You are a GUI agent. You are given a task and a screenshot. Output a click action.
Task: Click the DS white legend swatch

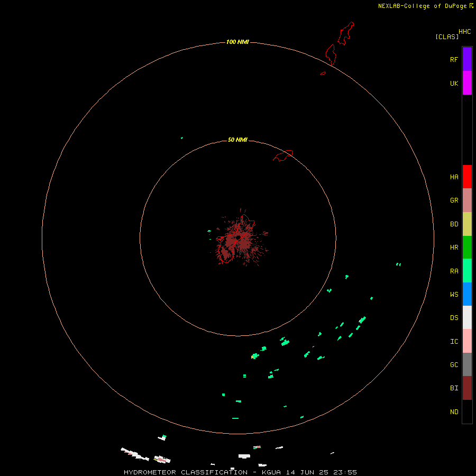467,317
